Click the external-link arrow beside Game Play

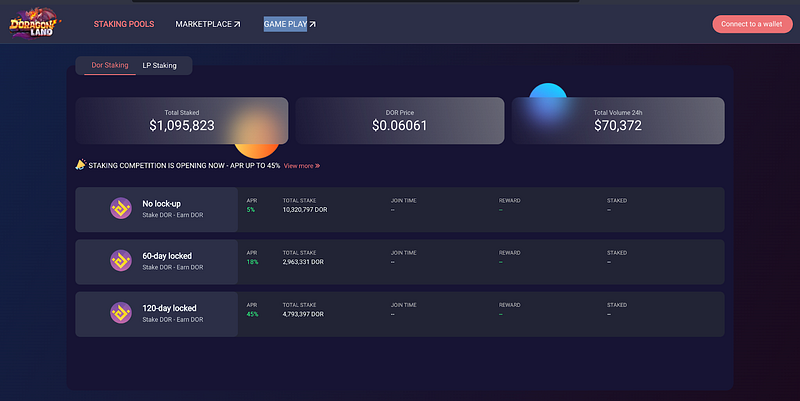pyautogui.click(x=312, y=24)
